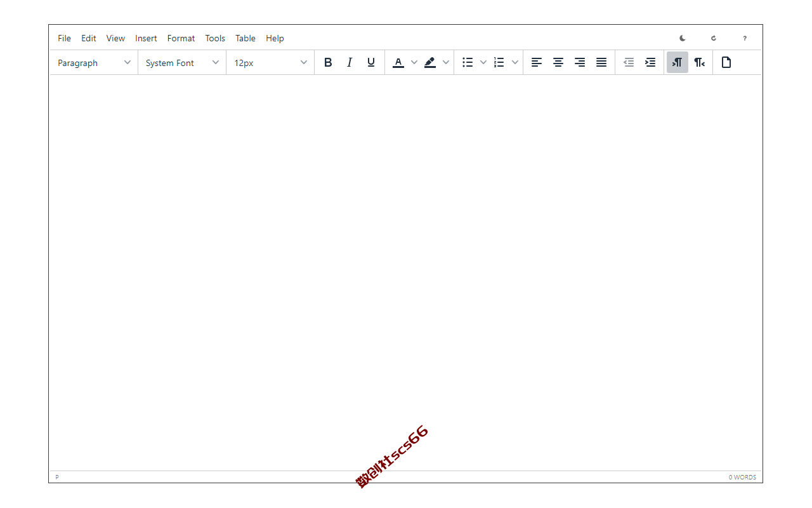Click the 0 WORDS counter

742,477
